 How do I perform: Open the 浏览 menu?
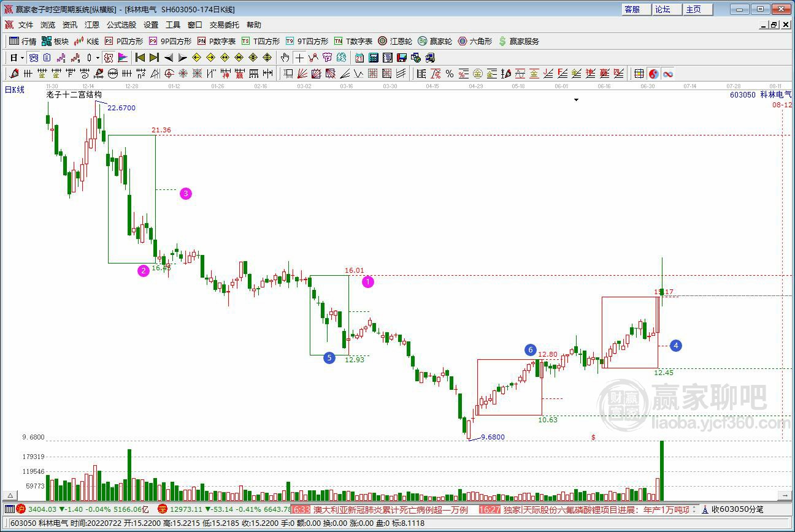click(48, 25)
